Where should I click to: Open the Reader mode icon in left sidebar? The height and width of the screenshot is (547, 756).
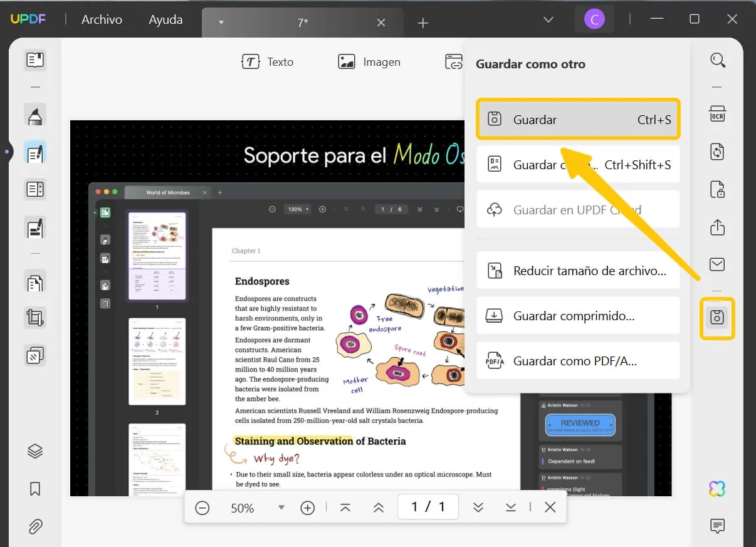pos(35,60)
